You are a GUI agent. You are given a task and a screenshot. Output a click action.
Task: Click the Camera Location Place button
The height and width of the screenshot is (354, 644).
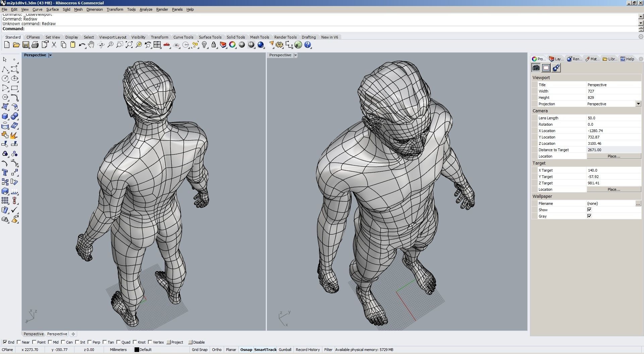(614, 156)
